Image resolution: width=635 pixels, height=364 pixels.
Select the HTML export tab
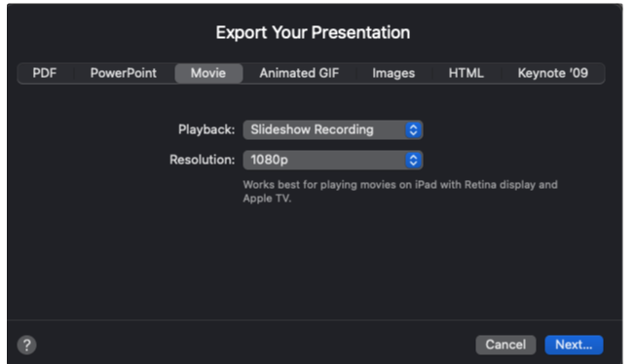point(467,73)
